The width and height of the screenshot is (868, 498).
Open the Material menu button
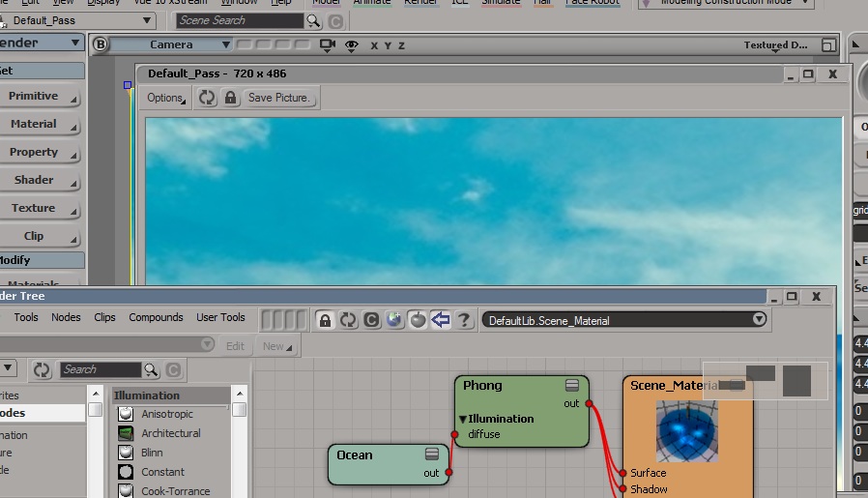40,124
